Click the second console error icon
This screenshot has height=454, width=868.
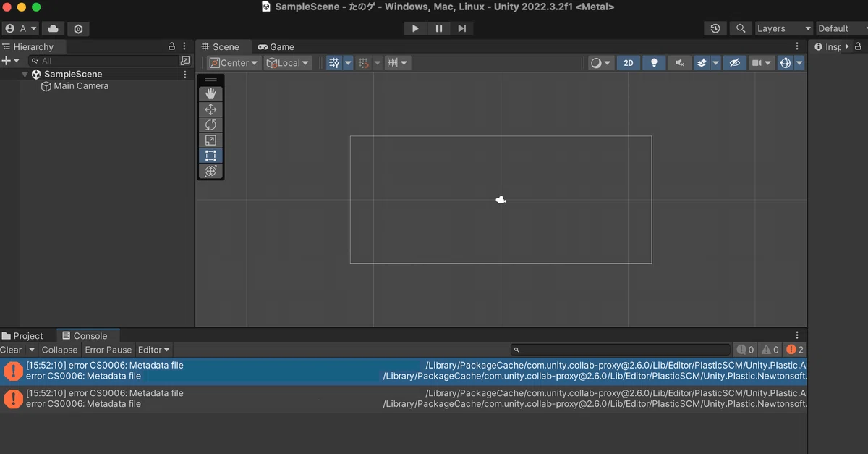coord(13,398)
